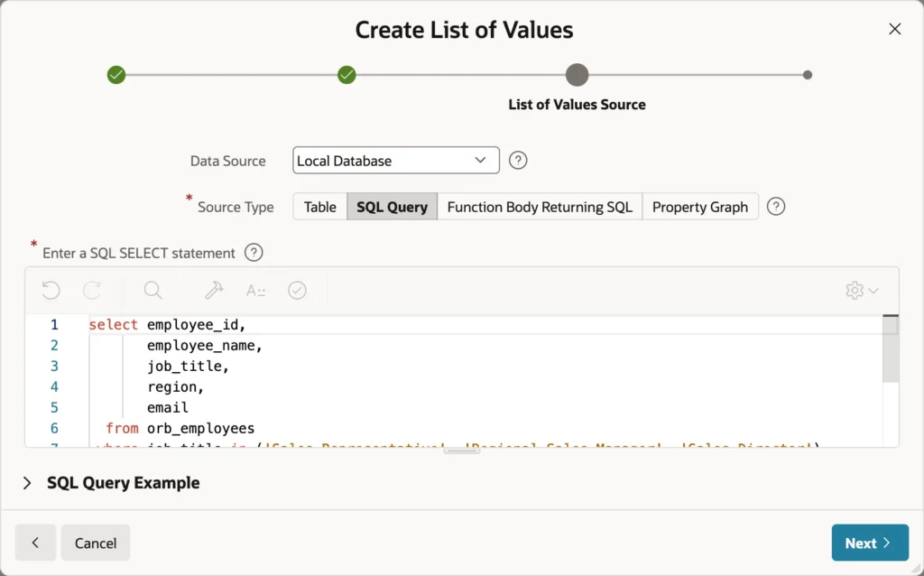
Task: Click the Undo icon in the editor toolbar
Action: [51, 290]
